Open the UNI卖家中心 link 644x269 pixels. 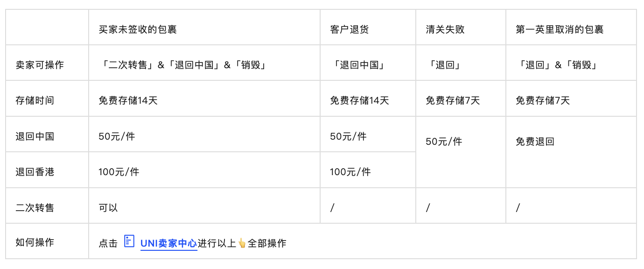pos(168,243)
